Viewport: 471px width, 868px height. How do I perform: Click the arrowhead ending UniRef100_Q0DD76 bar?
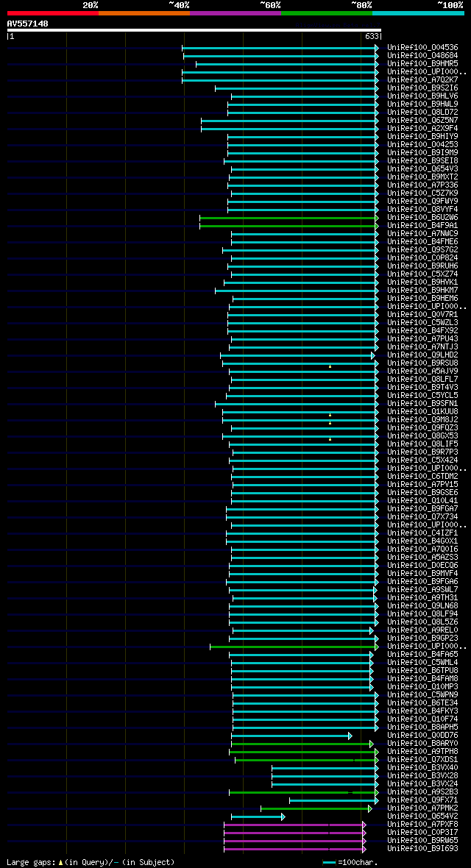[x=350, y=736]
